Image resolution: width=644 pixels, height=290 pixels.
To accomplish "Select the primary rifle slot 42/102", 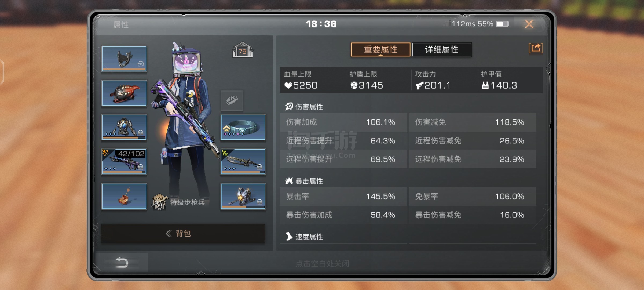I will pyautogui.click(x=124, y=162).
